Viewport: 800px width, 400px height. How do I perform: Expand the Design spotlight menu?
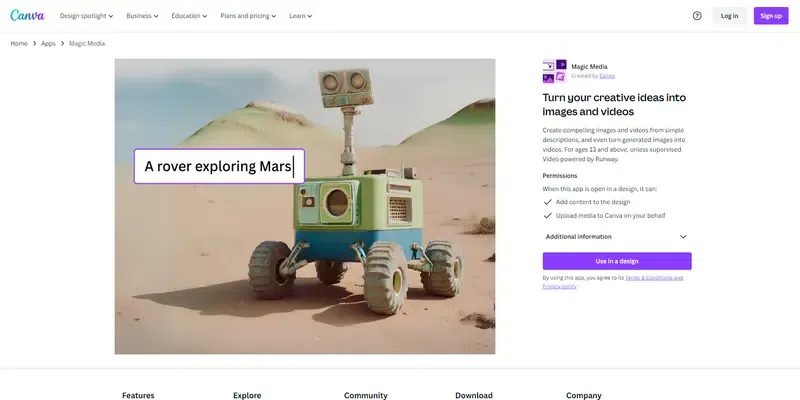pyautogui.click(x=86, y=16)
